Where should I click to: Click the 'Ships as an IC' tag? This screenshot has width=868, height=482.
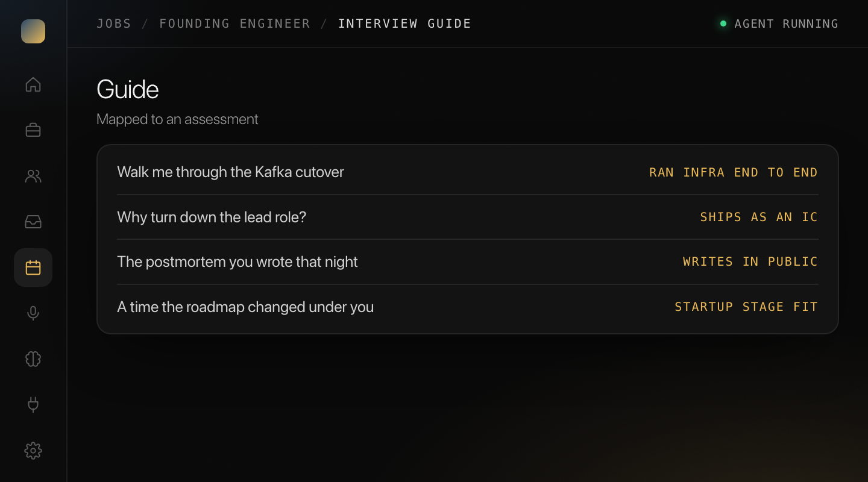[759, 217]
